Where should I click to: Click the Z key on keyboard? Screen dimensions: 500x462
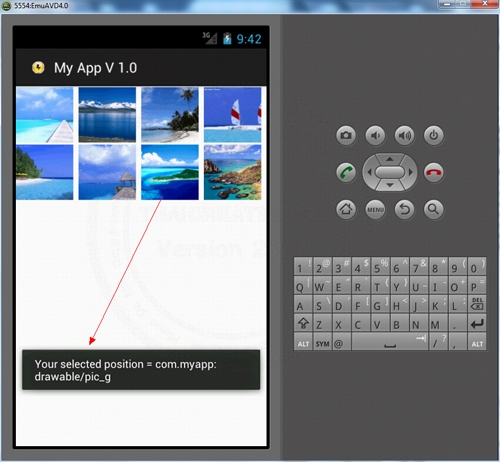point(322,323)
